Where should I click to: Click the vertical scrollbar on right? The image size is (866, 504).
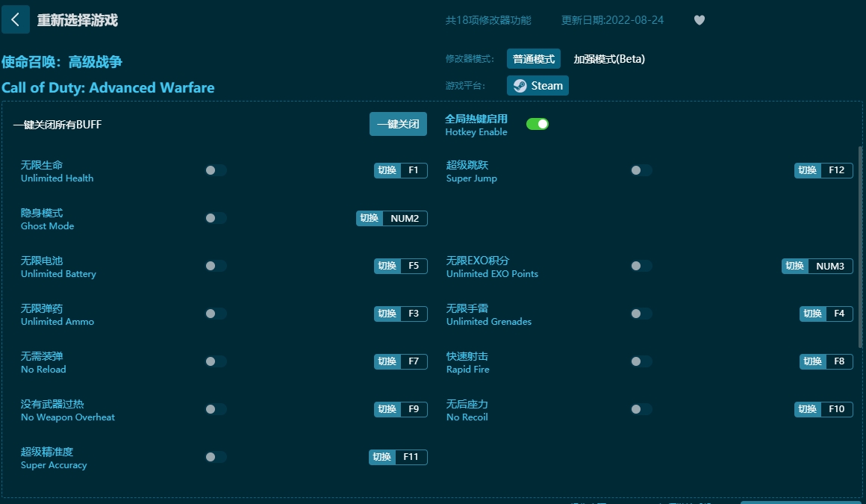pyautogui.click(x=861, y=247)
